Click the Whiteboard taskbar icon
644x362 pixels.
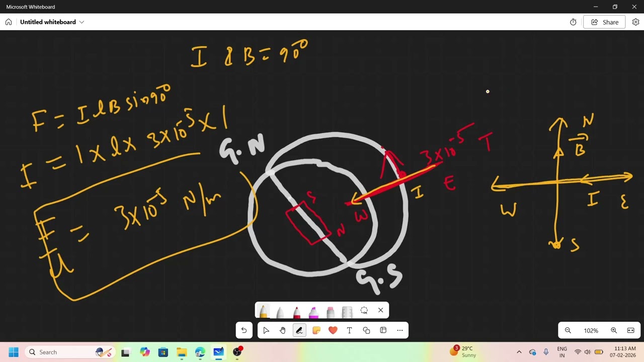[218, 352]
